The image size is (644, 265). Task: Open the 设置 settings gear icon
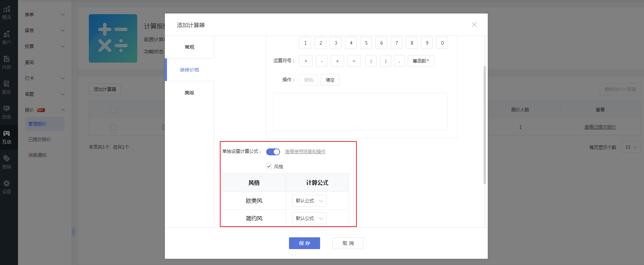tap(7, 187)
